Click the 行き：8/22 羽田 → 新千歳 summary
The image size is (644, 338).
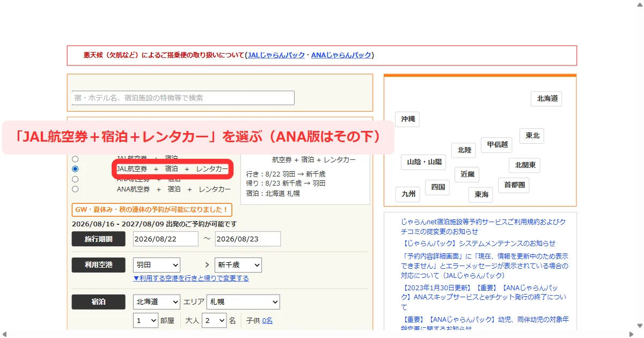click(286, 174)
